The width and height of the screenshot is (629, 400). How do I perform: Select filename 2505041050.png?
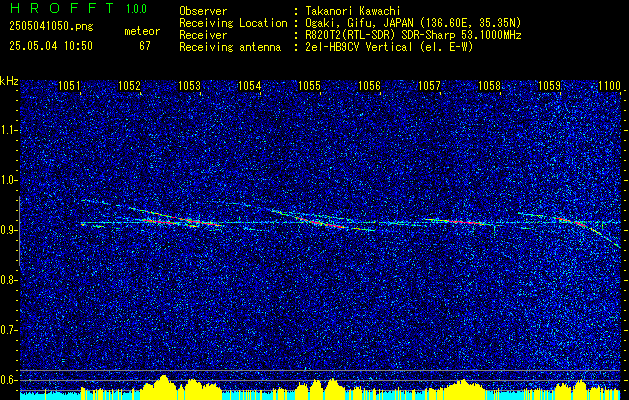click(51, 27)
